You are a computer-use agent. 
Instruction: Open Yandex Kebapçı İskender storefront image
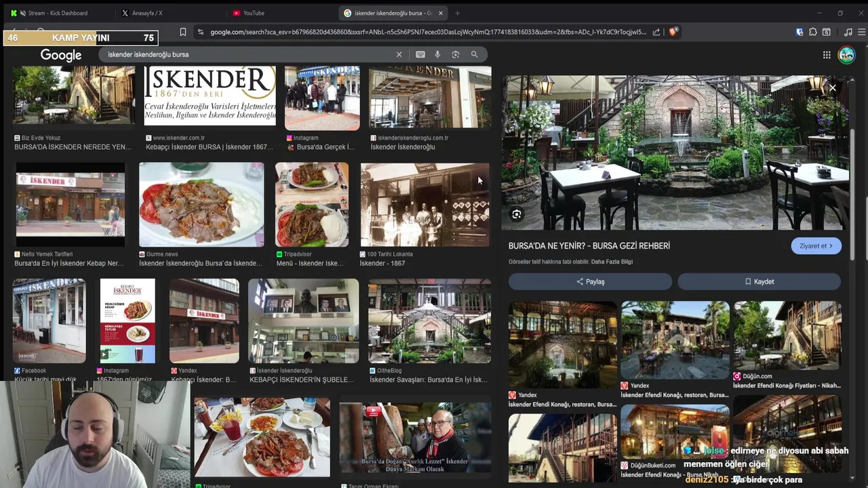coord(204,321)
